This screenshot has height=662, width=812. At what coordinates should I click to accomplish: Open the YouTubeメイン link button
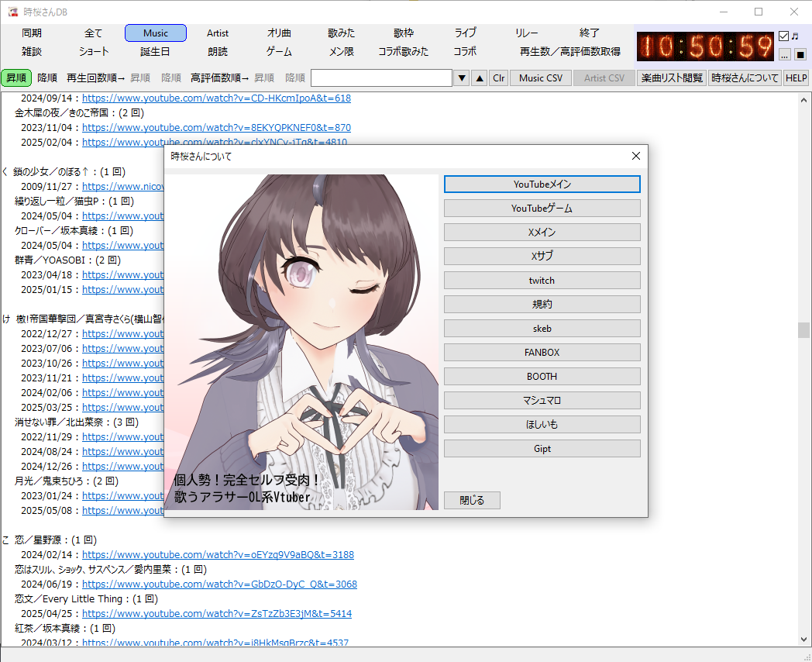tap(542, 184)
